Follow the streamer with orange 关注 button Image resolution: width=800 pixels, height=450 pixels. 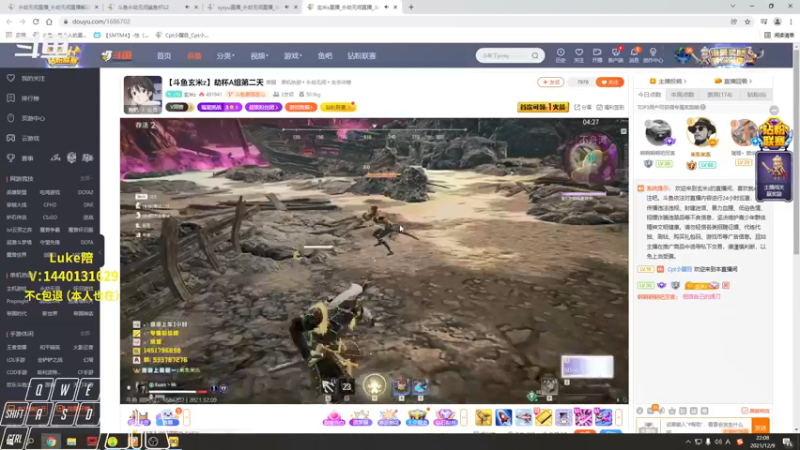610,82
